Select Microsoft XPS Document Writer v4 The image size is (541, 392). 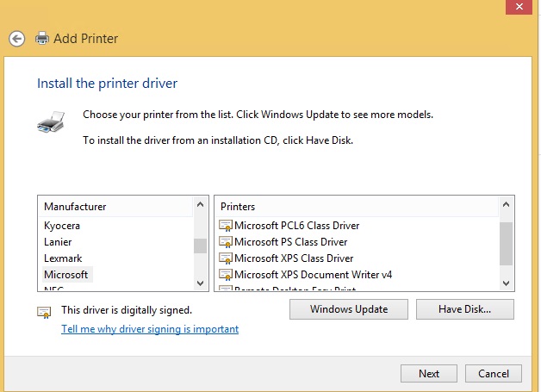tap(313, 275)
